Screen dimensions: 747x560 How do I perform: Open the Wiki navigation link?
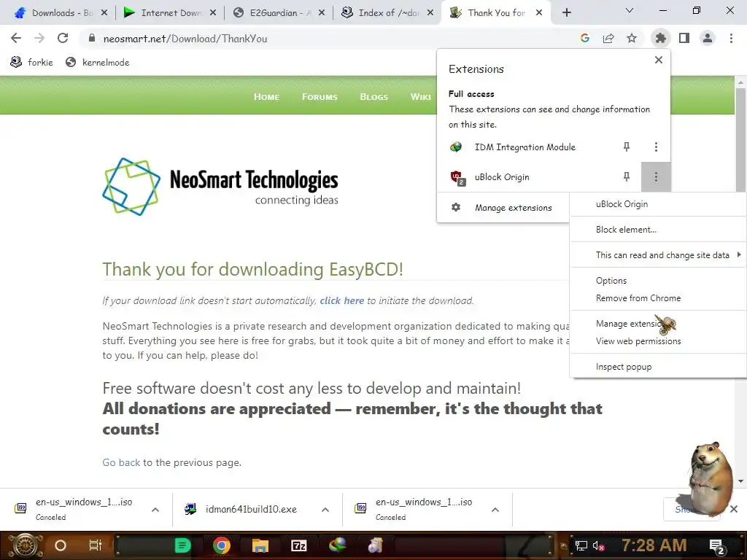421,97
